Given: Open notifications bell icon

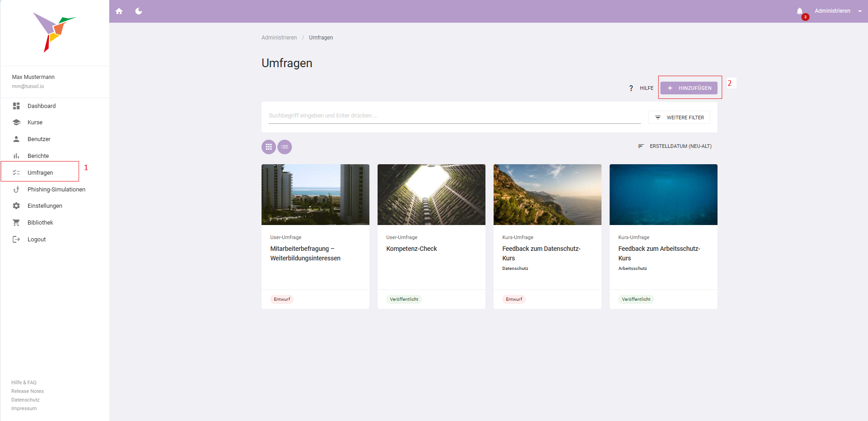Looking at the screenshot, I should click(x=800, y=11).
